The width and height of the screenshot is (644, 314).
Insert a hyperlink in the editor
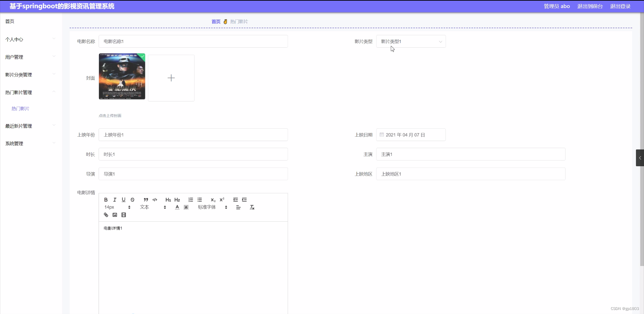tap(105, 215)
